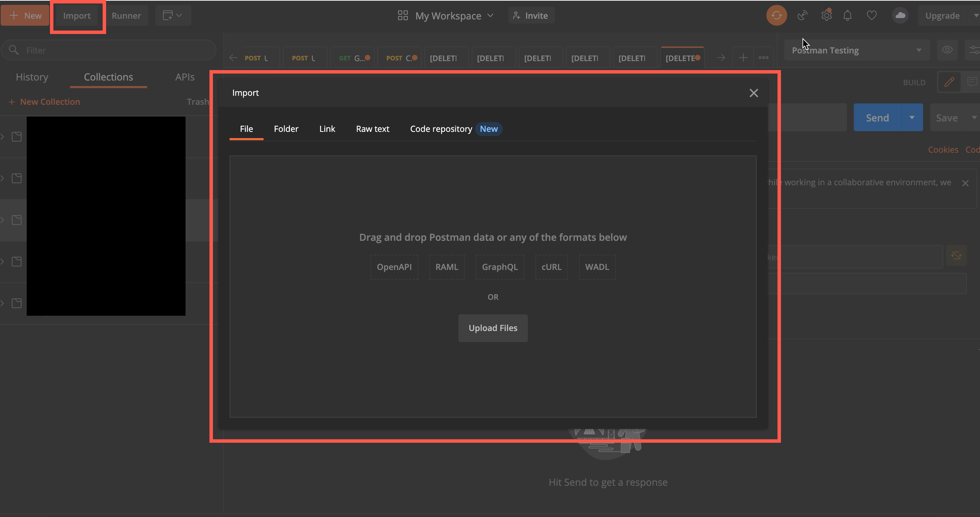Click the Import button in header
The width and height of the screenshot is (980, 517).
pyautogui.click(x=77, y=16)
